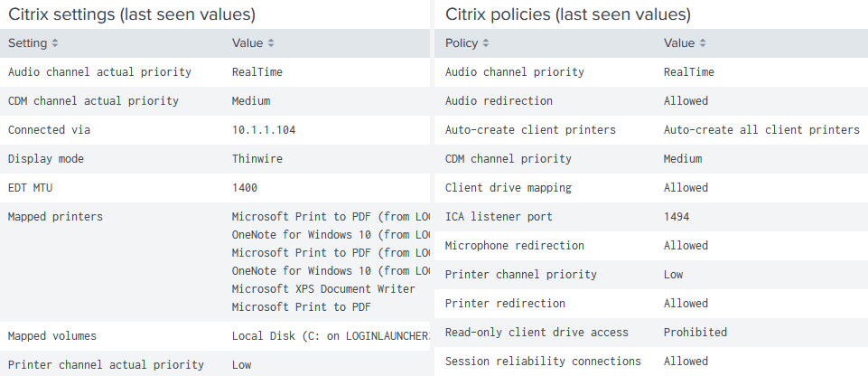Sort policies table by Policy column icon
The height and width of the screenshot is (376, 868).
point(487,43)
